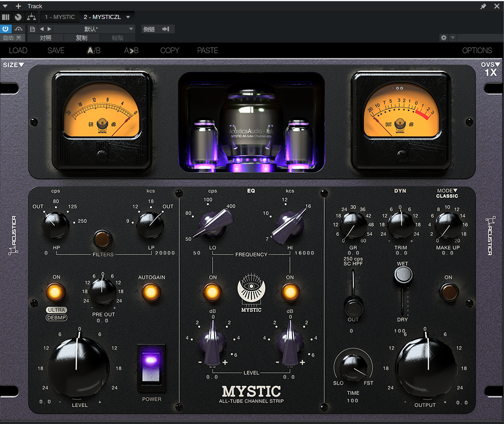
Task: Click the 对照 compare button
Action: [46, 38]
